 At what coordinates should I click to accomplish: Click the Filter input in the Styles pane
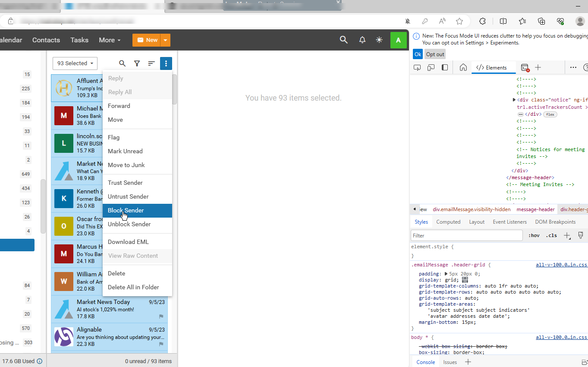(466, 235)
